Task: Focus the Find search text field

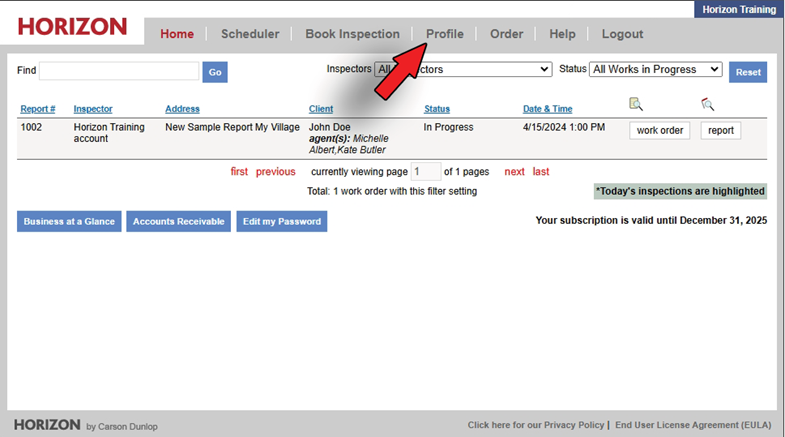Action: point(118,71)
